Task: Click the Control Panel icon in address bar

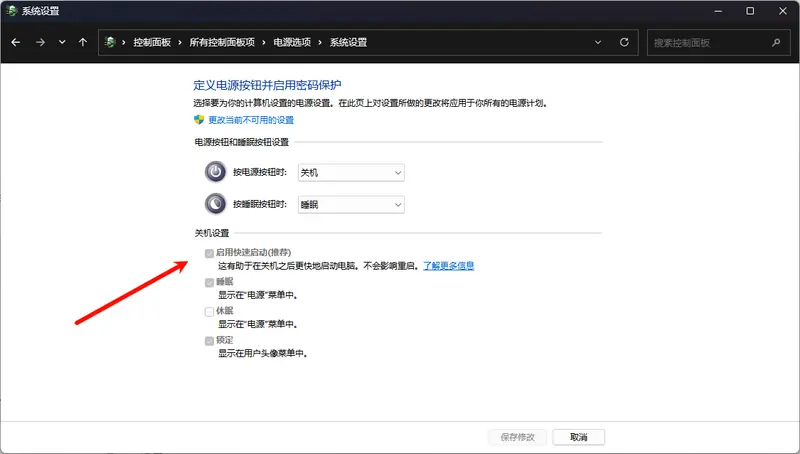Action: (x=110, y=42)
